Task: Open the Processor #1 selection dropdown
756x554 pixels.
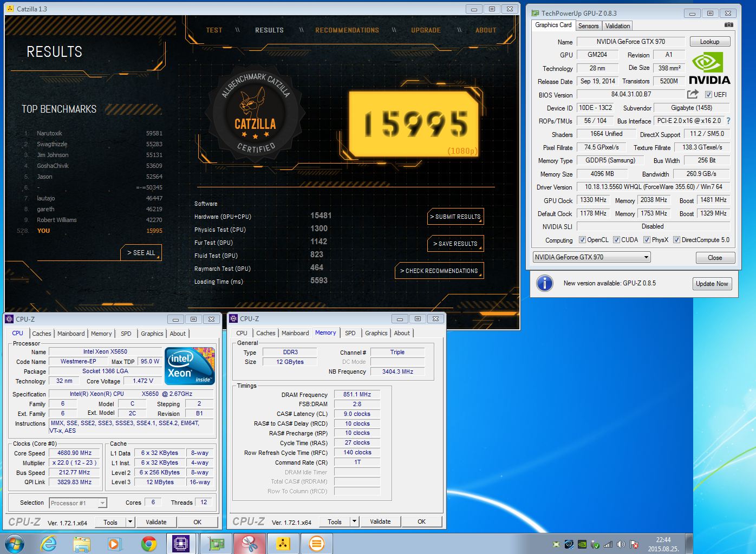Action: [78, 503]
